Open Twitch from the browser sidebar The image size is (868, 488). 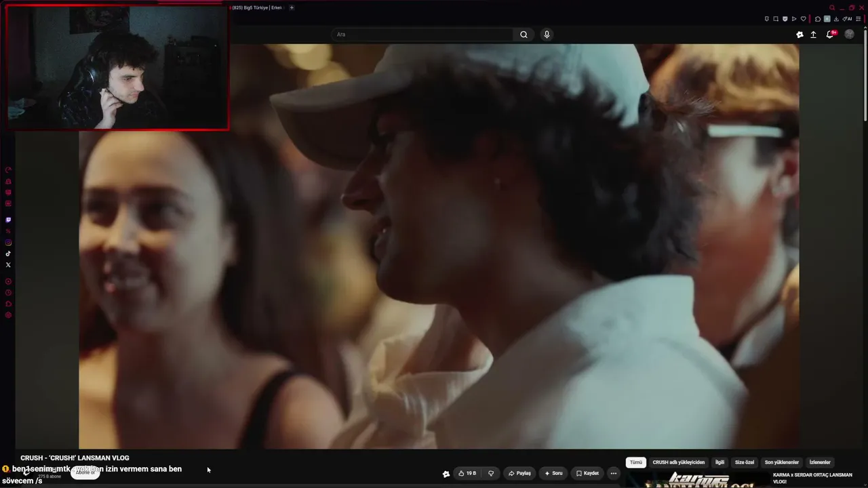point(8,220)
